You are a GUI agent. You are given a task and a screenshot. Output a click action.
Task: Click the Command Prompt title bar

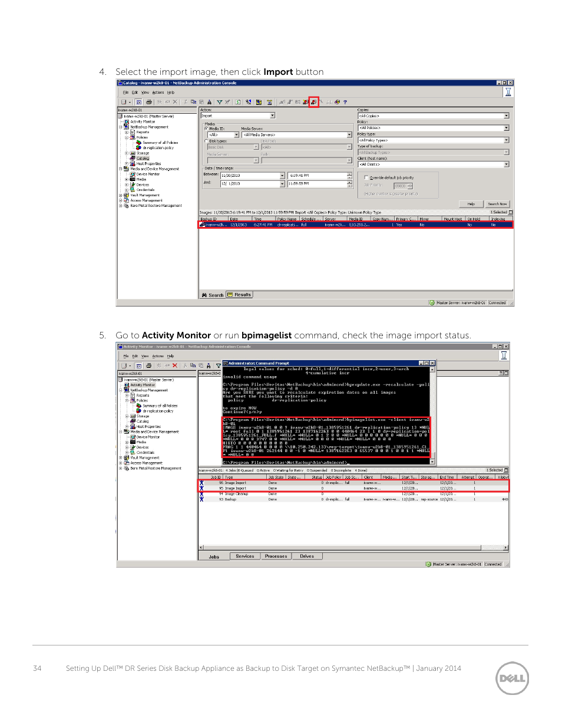point(329,363)
